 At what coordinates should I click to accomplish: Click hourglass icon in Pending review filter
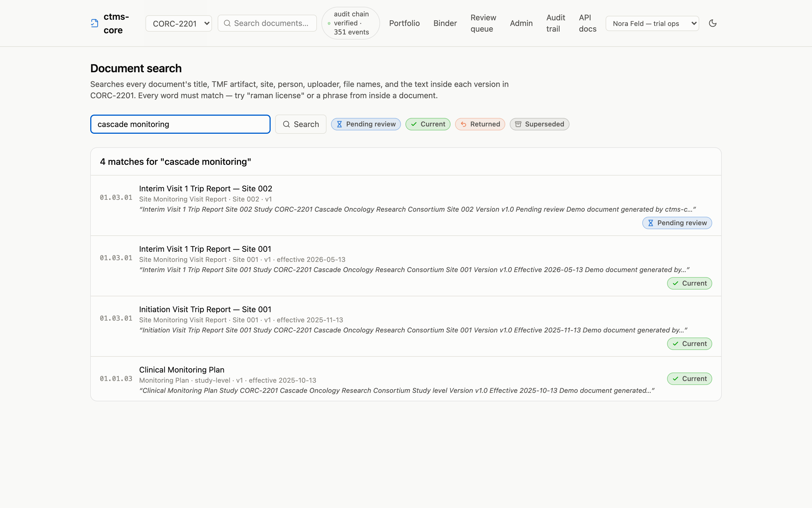[x=339, y=124]
